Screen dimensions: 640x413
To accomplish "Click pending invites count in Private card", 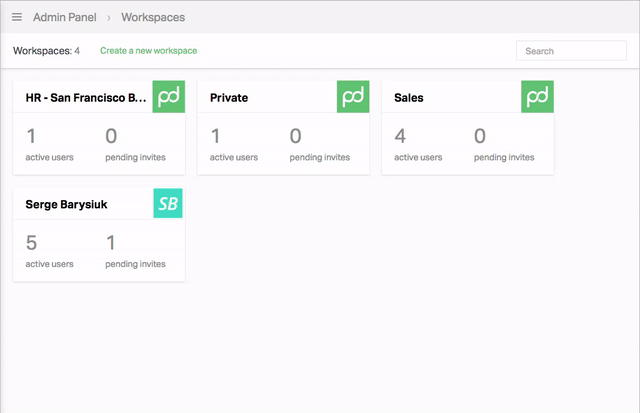I will point(296,136).
